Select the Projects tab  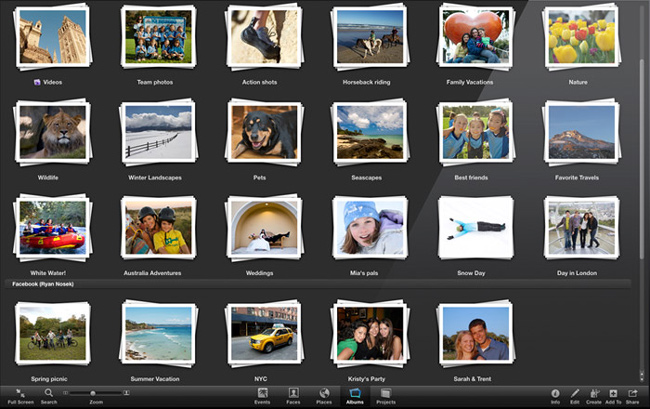(385, 393)
